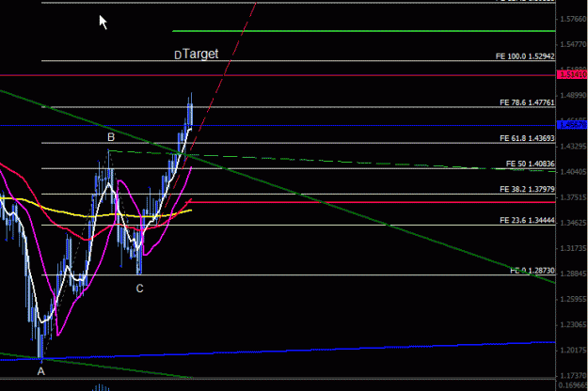
Task: Click the 1.31735 price on the axis
Action: [573, 248]
